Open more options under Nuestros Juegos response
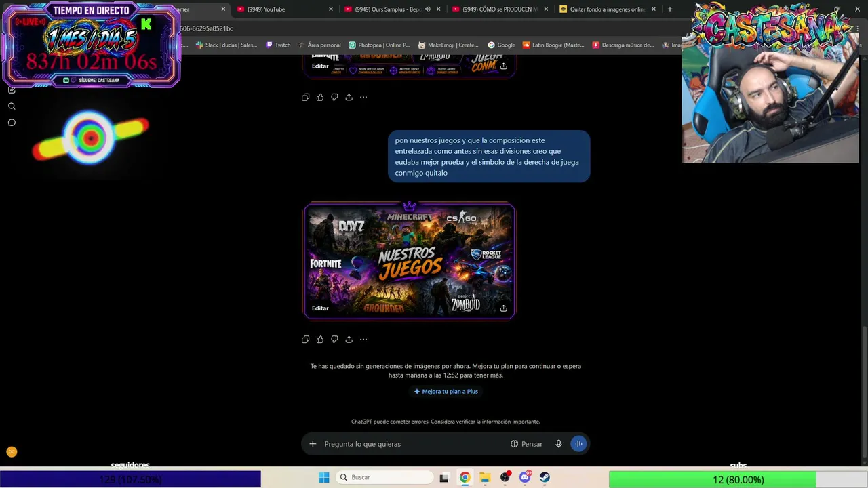The height and width of the screenshot is (488, 868). pos(363,339)
